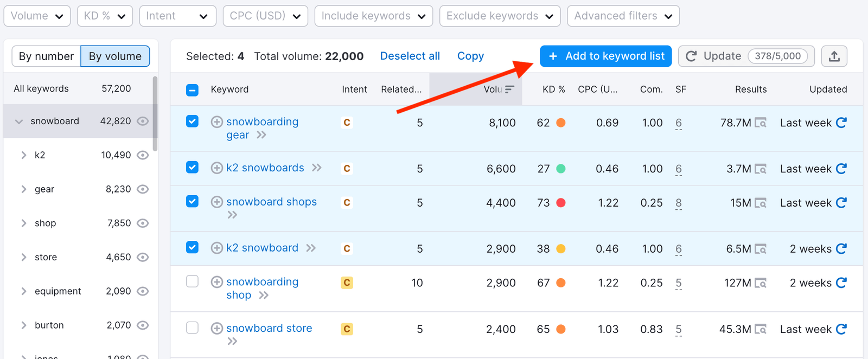This screenshot has height=359, width=868.
Task: Click plus icon beside k2 snowboards
Action: coord(216,168)
